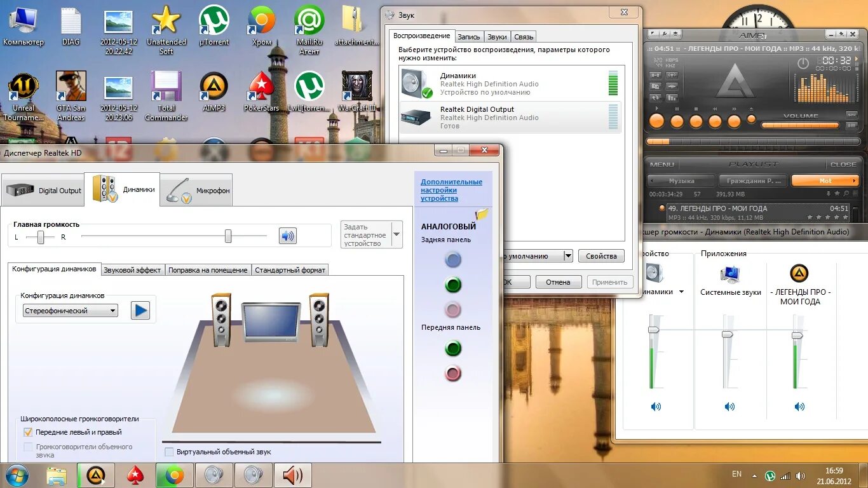Screen dimensions: 868x488
Task: Click the L-R balance slider
Action: coord(40,237)
